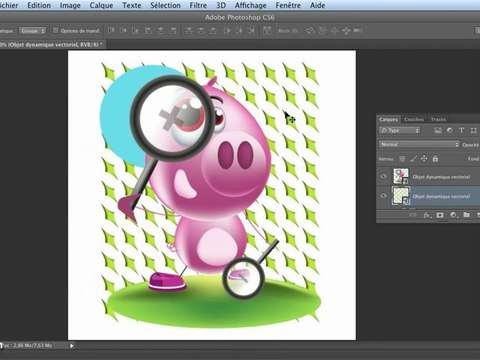Viewport: 480px width, 360px height.
Task: Open the Edition menu
Action: tap(39, 5)
